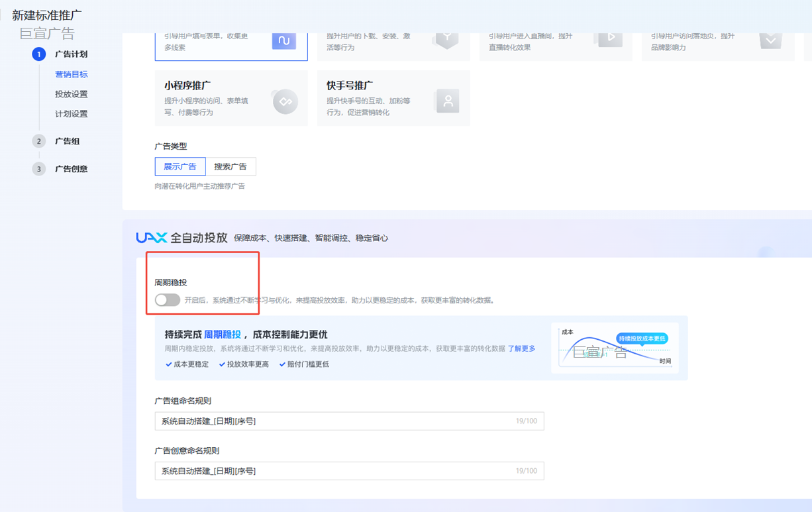The width and height of the screenshot is (812, 512).
Task: Go to 营销目标 section
Action: pyautogui.click(x=71, y=74)
